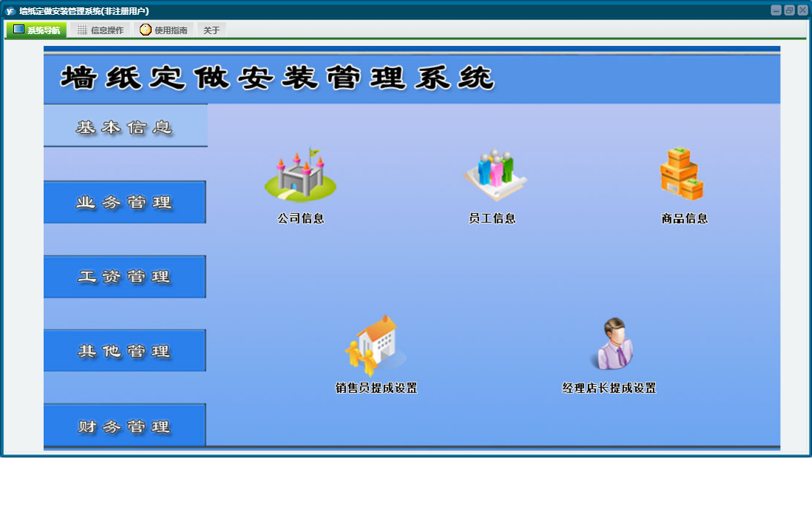
Task: Click the 销售员提成设置 label
Action: click(x=376, y=388)
